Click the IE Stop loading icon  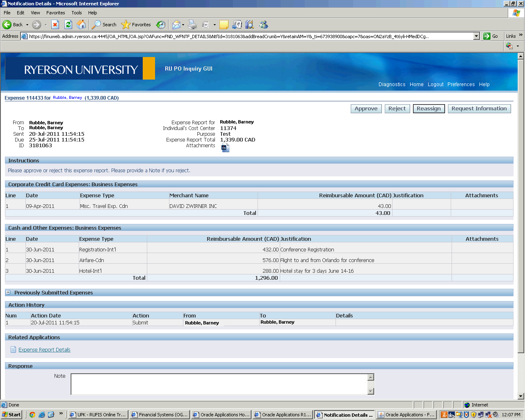55,25
